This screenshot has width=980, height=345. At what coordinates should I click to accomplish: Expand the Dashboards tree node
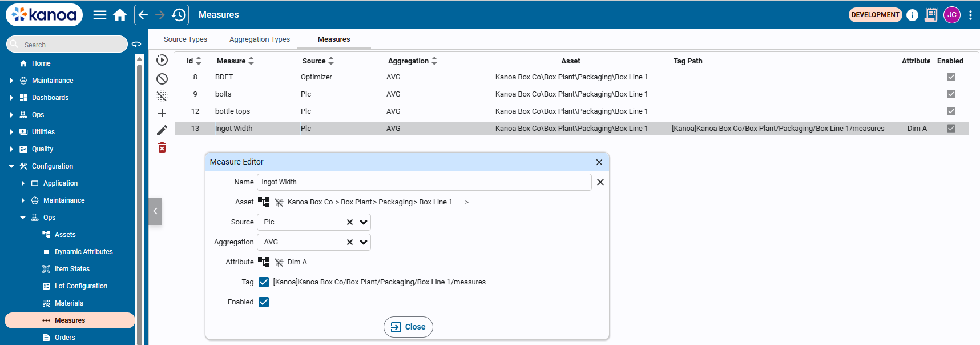click(x=11, y=98)
